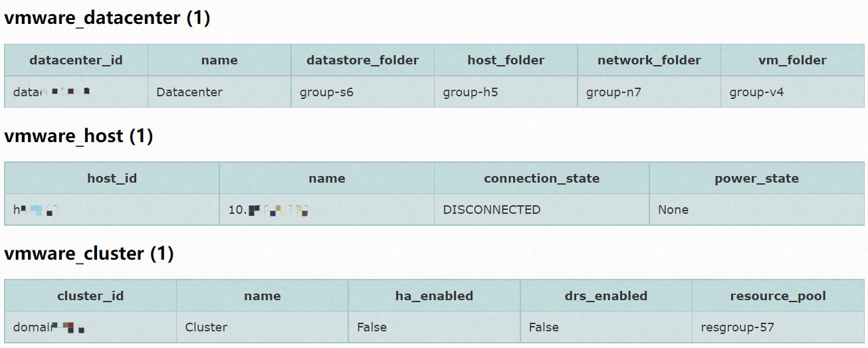The image size is (868, 348).
Task: Click the drs_enabled column header
Action: (x=606, y=296)
